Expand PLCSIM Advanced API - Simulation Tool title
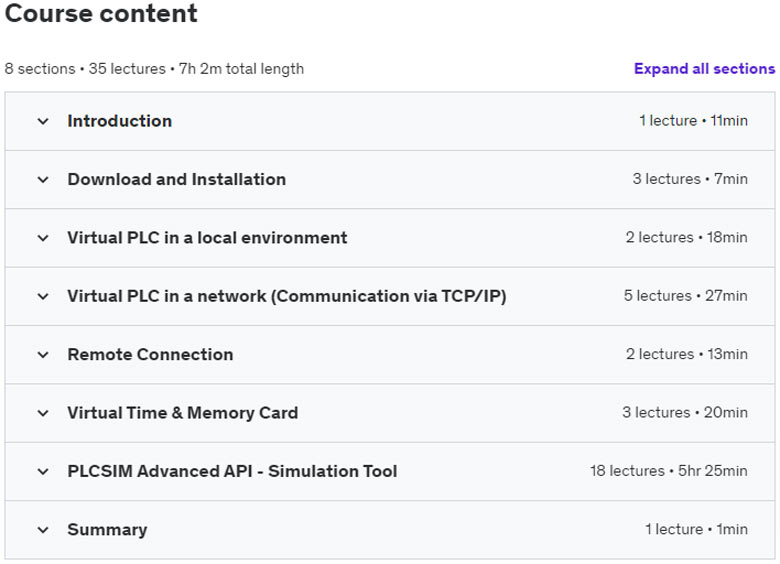This screenshot has width=780, height=564. [232, 471]
